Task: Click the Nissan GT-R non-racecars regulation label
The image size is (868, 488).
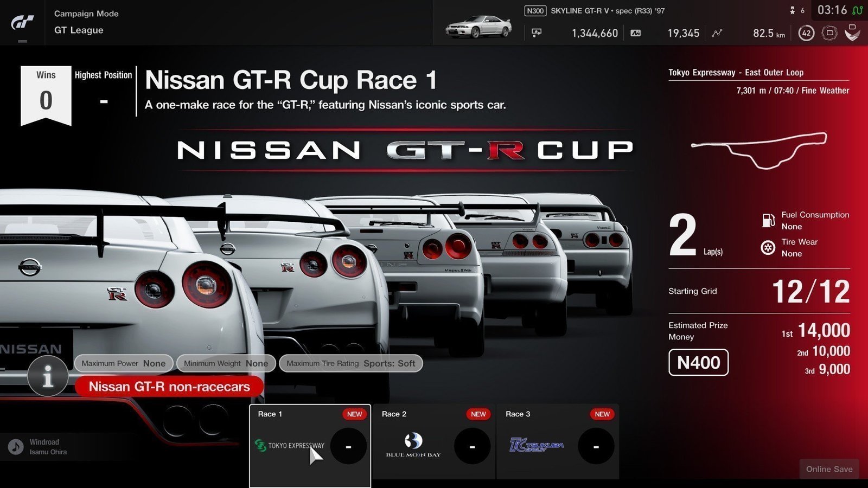Action: click(x=169, y=387)
